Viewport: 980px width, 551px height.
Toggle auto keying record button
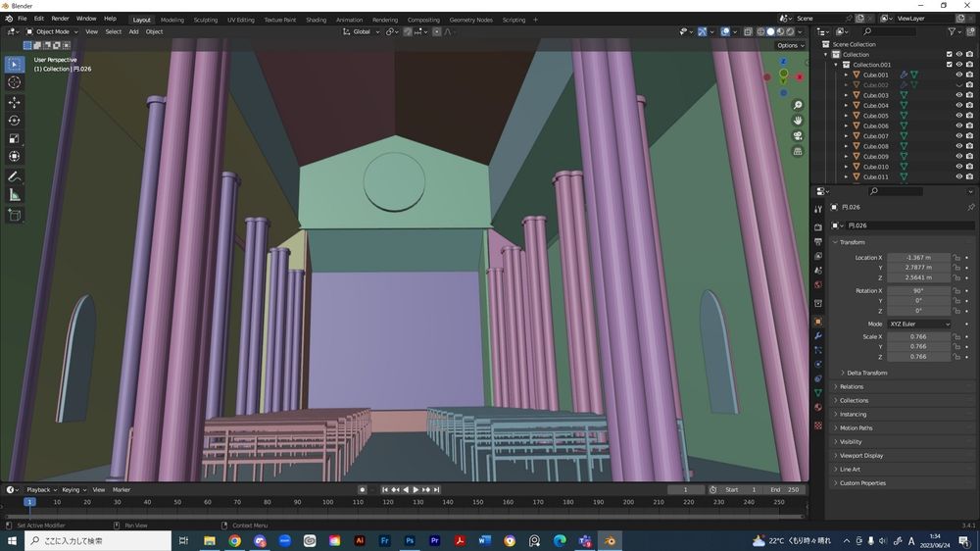[362, 489]
